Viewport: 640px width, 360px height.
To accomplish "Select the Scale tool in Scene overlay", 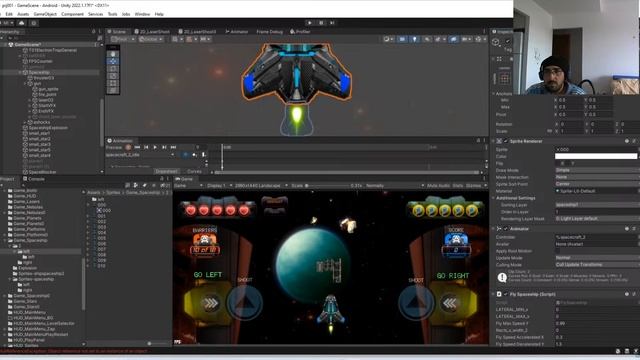I will point(113,76).
